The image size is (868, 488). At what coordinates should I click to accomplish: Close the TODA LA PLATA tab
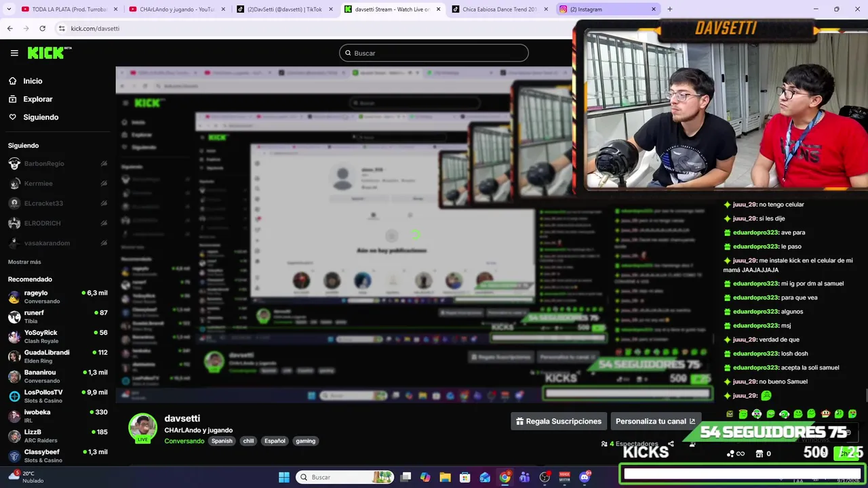[x=115, y=9]
